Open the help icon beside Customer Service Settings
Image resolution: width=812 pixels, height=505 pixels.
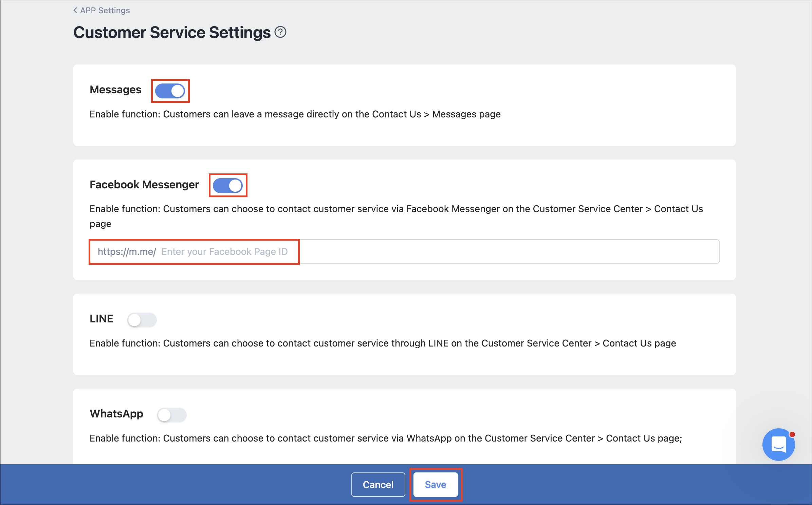[280, 32]
